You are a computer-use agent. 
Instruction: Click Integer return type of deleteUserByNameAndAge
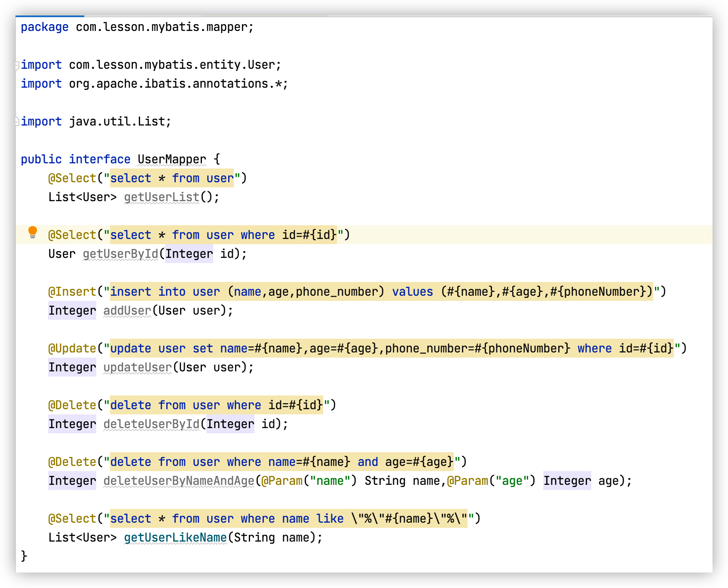pos(72,481)
